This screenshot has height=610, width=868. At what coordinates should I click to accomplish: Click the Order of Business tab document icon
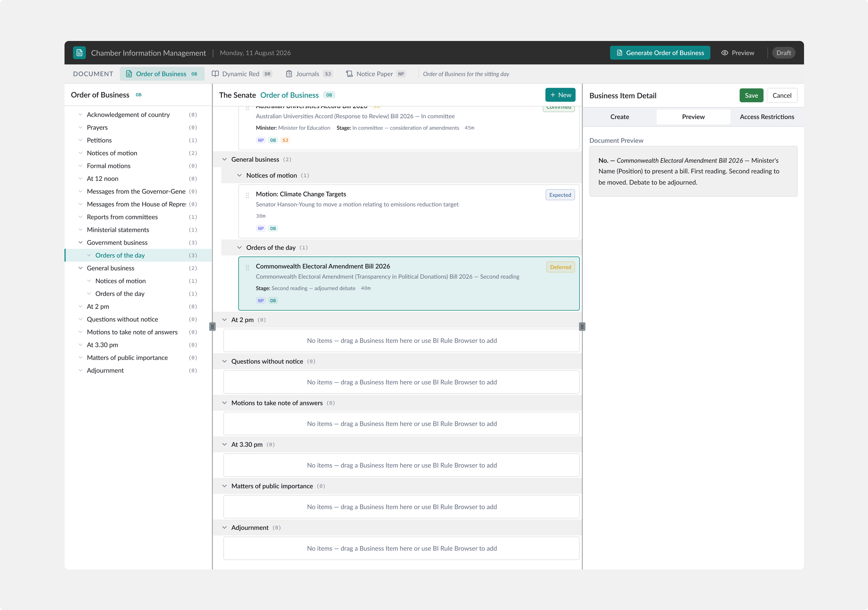pos(129,74)
